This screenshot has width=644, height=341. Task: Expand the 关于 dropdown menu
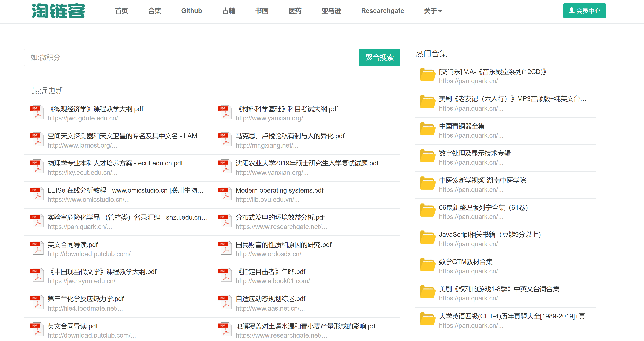[x=432, y=11]
